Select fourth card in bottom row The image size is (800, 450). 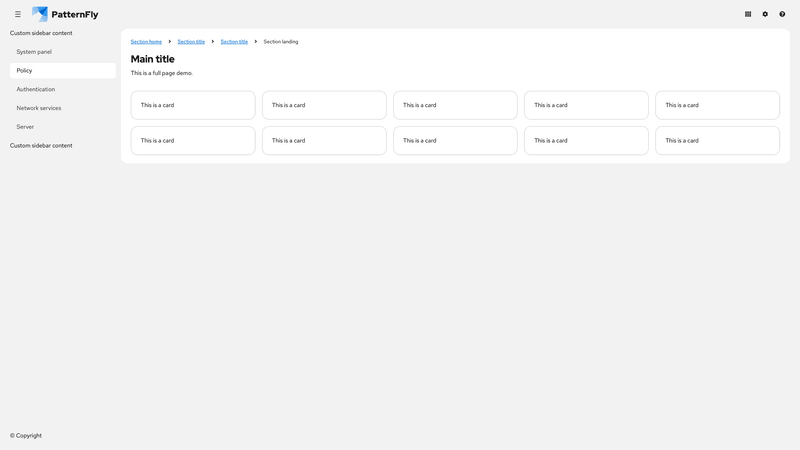(586, 141)
